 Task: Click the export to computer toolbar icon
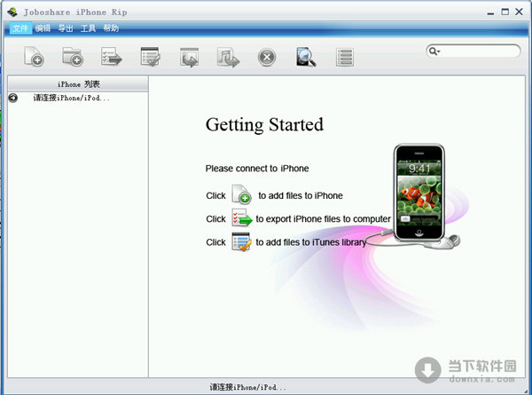(x=112, y=57)
